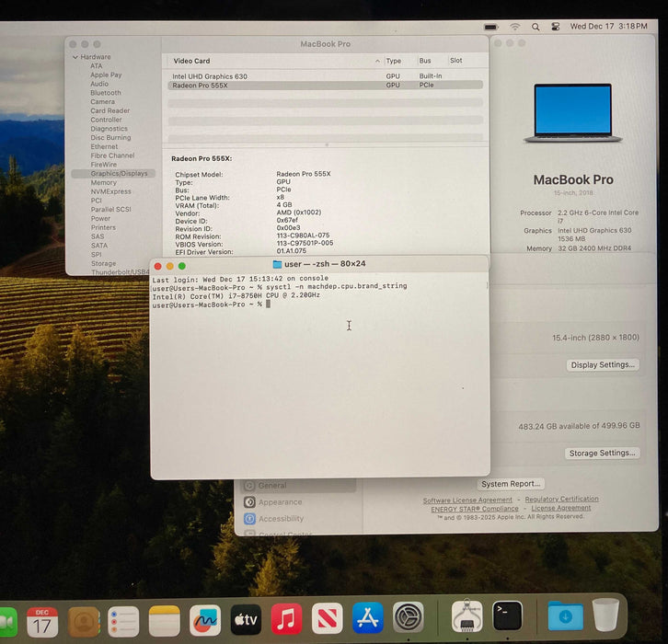Select Power in the Hardware sidebar
The width and height of the screenshot is (668, 644).
coord(100,219)
